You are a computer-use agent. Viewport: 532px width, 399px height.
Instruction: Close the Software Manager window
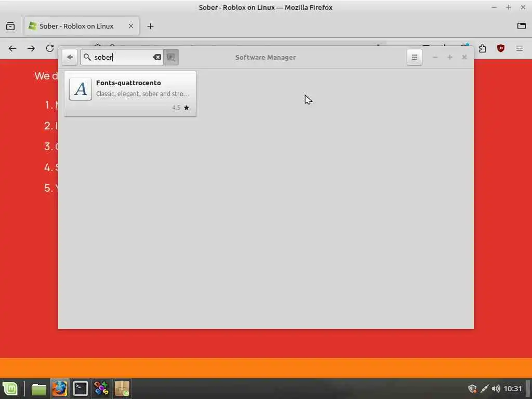point(464,57)
